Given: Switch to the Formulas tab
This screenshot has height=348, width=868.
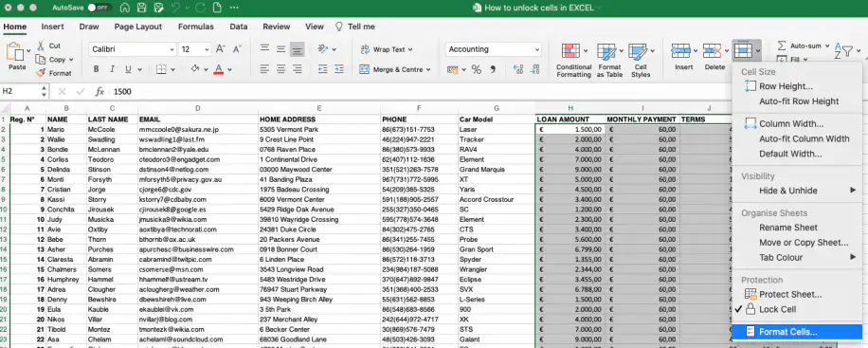Looking at the screenshot, I should point(195,27).
